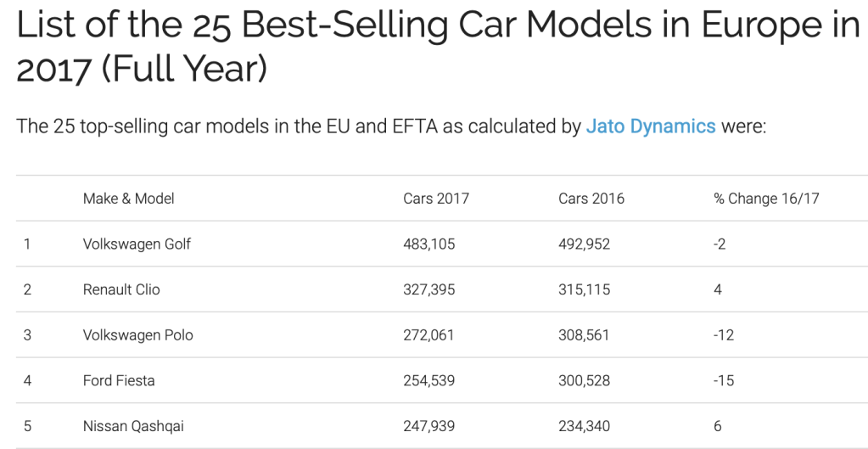
Task: Click the 483,105 sales figure
Action: click(428, 244)
